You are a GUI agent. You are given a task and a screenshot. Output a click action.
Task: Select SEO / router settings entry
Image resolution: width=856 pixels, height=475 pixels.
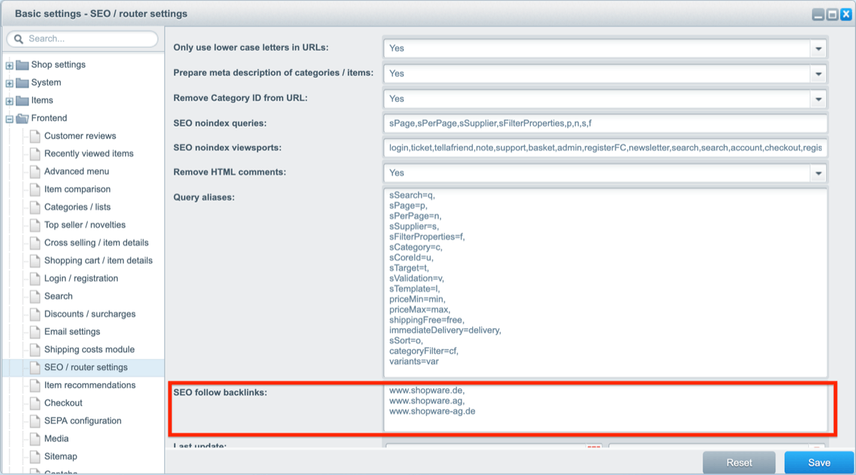coord(86,367)
